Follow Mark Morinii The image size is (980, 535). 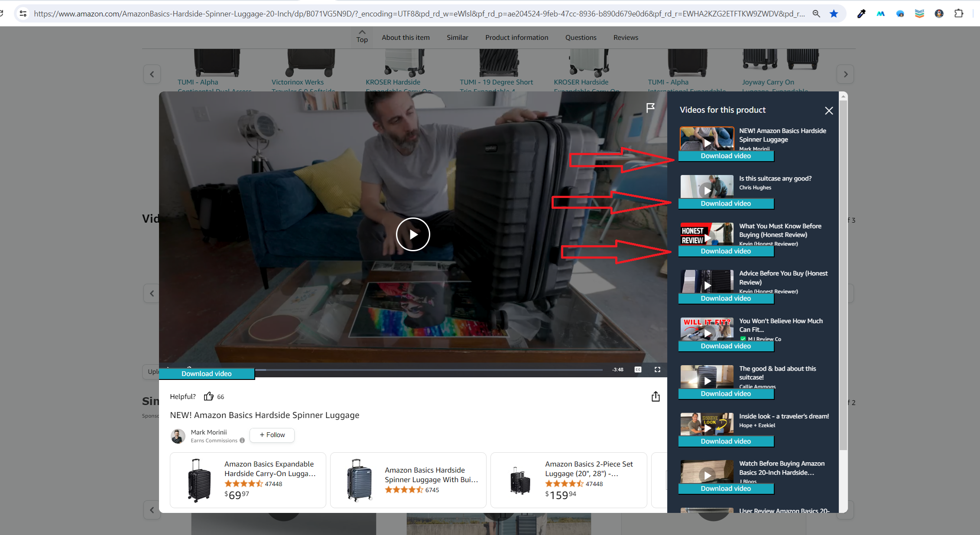click(272, 435)
